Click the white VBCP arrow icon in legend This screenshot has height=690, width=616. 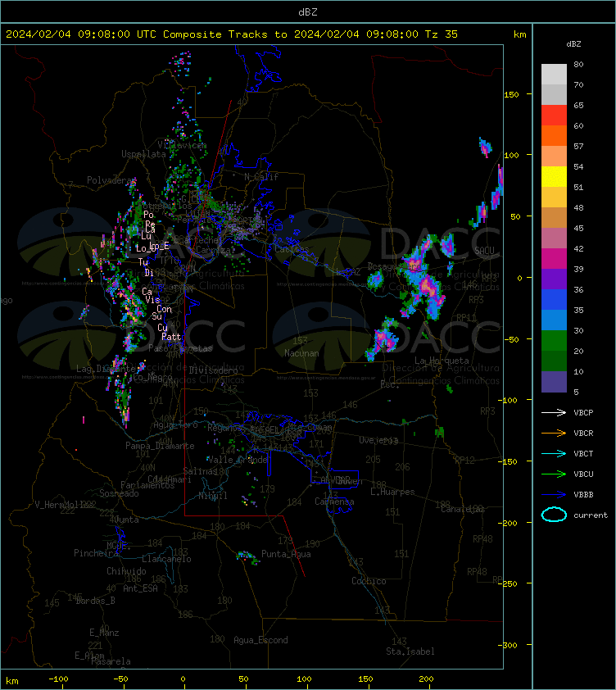point(554,412)
